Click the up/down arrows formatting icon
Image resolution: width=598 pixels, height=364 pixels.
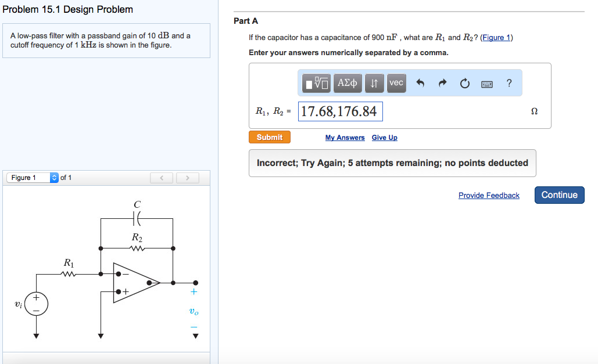click(374, 83)
